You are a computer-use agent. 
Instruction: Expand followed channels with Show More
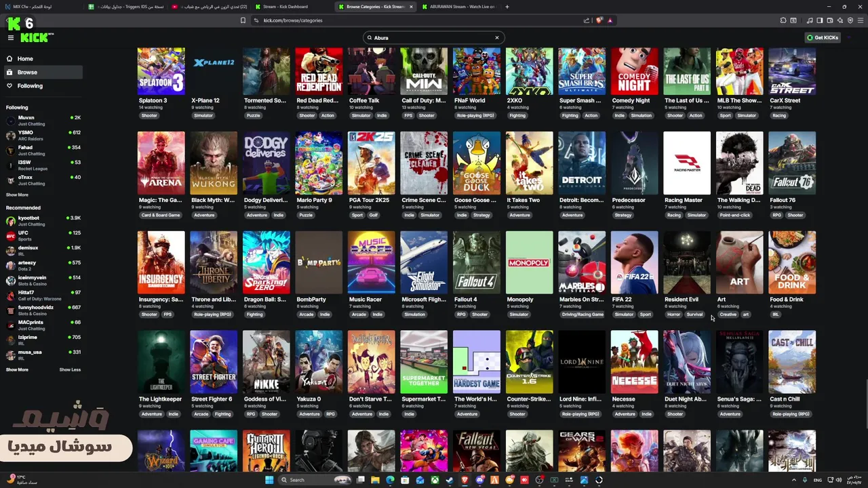pyautogui.click(x=17, y=195)
